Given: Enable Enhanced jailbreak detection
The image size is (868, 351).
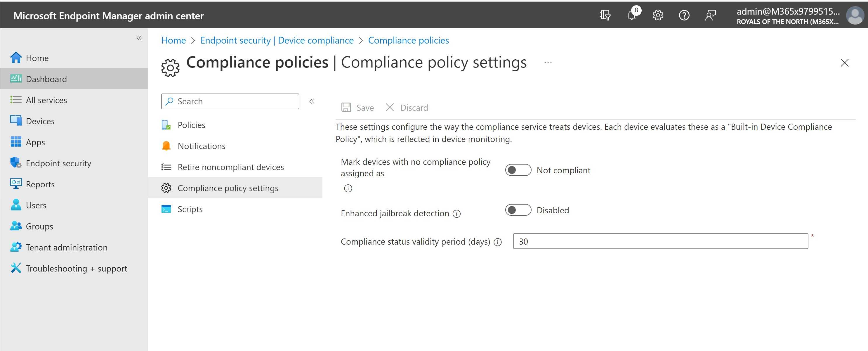Looking at the screenshot, I should pos(518,210).
